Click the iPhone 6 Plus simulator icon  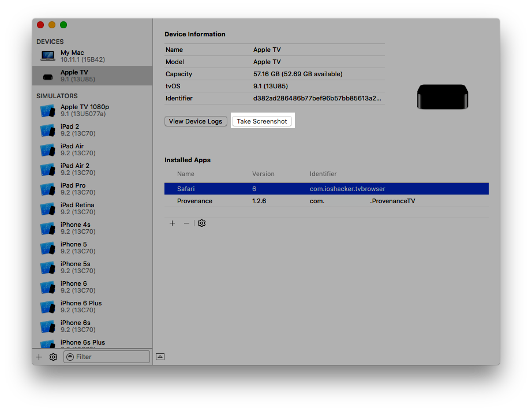click(x=48, y=308)
